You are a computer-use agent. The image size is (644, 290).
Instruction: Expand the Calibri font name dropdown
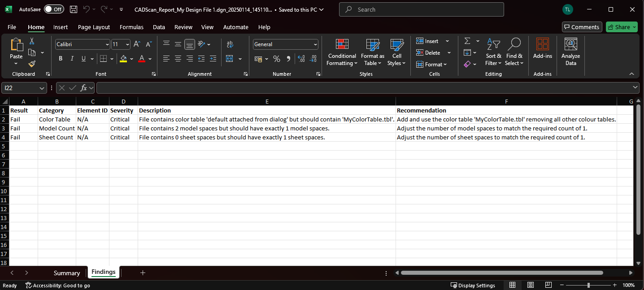(x=107, y=44)
